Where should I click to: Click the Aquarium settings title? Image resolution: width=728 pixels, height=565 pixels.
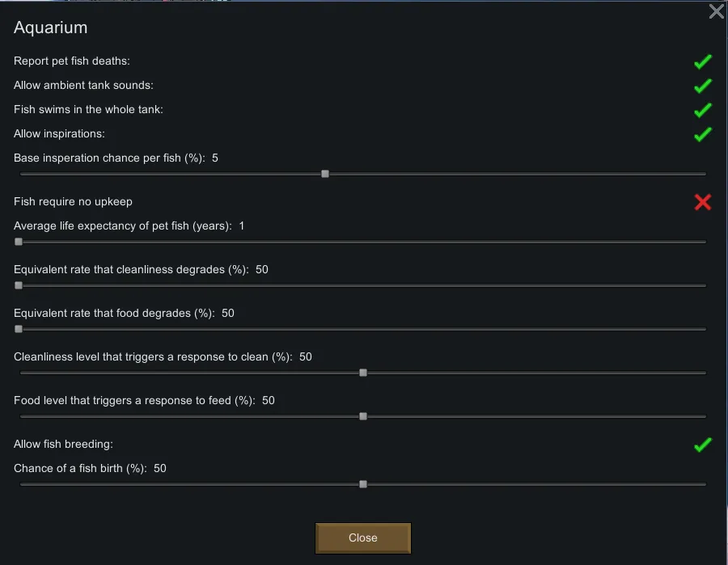click(50, 27)
